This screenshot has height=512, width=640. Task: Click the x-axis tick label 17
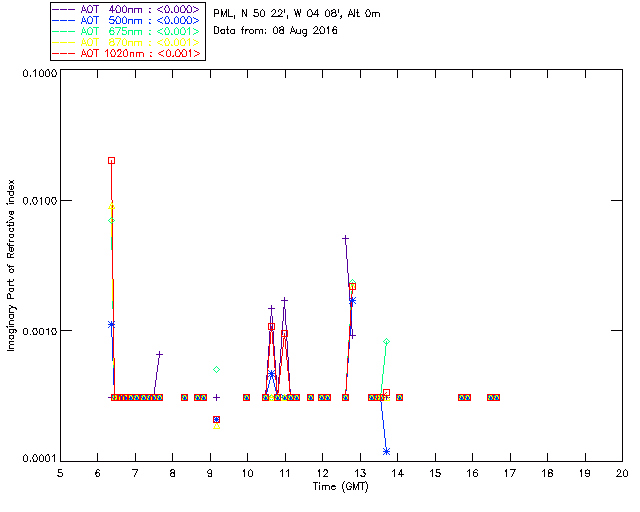tap(510, 473)
